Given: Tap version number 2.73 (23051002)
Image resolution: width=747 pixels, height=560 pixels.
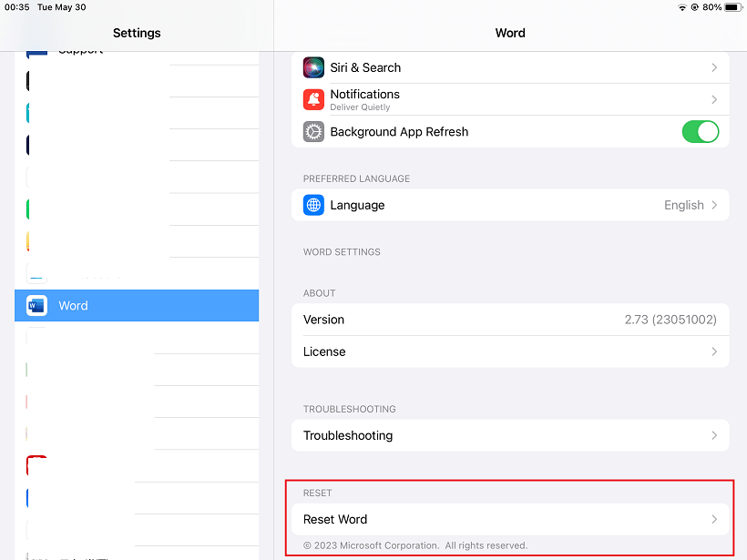Looking at the screenshot, I should point(670,320).
